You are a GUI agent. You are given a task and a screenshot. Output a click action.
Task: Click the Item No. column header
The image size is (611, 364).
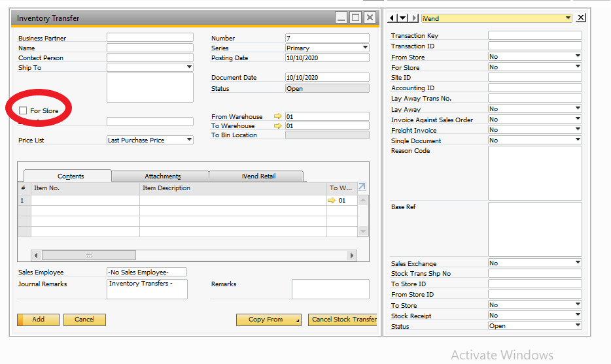[85, 188]
